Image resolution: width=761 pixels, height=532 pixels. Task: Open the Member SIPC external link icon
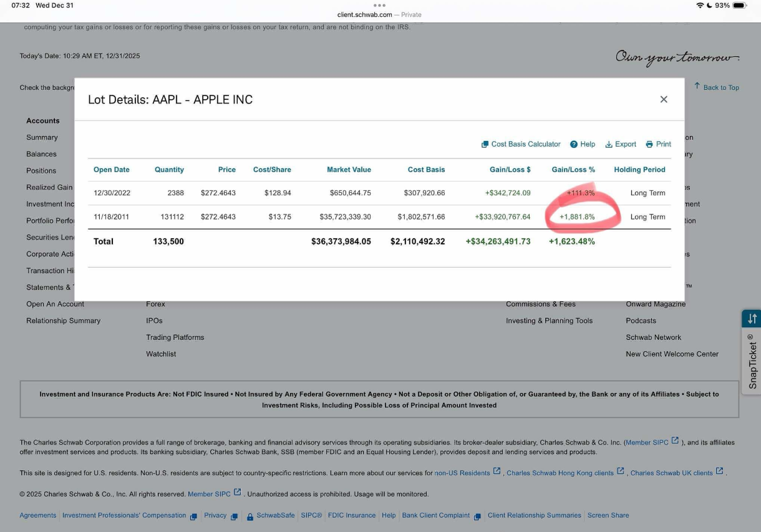point(675,440)
